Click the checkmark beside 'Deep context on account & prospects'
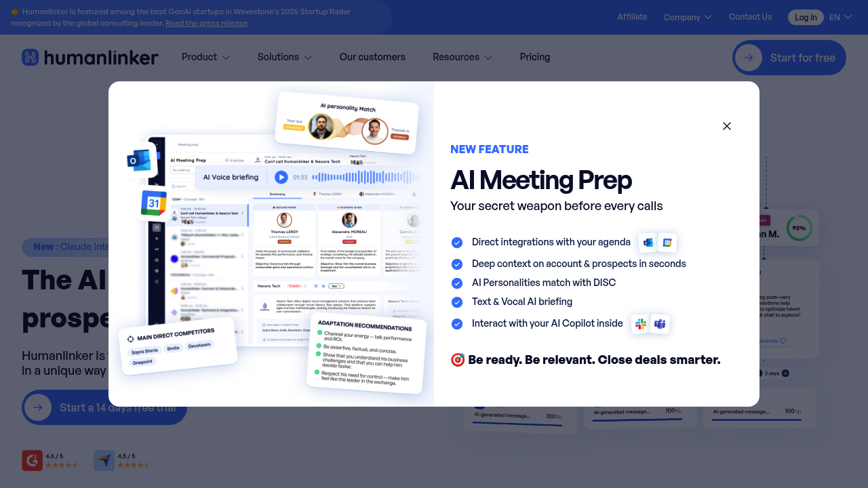 tap(457, 264)
